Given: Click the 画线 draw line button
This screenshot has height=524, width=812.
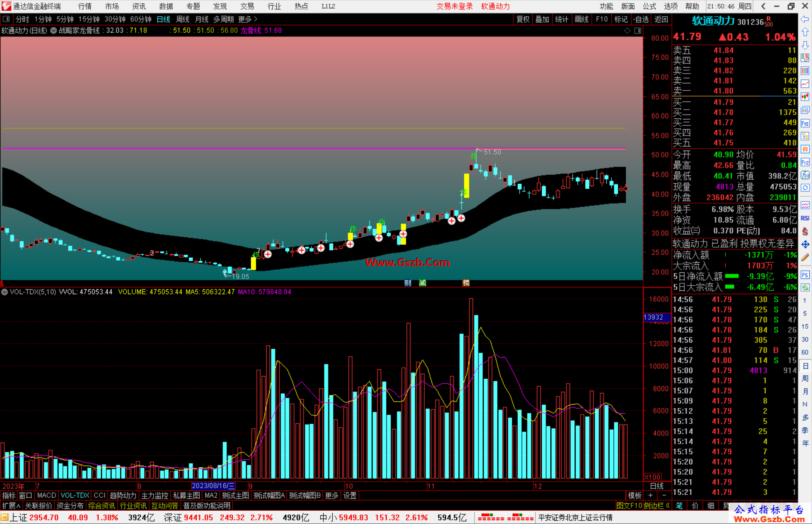Looking at the screenshot, I should [582, 19].
